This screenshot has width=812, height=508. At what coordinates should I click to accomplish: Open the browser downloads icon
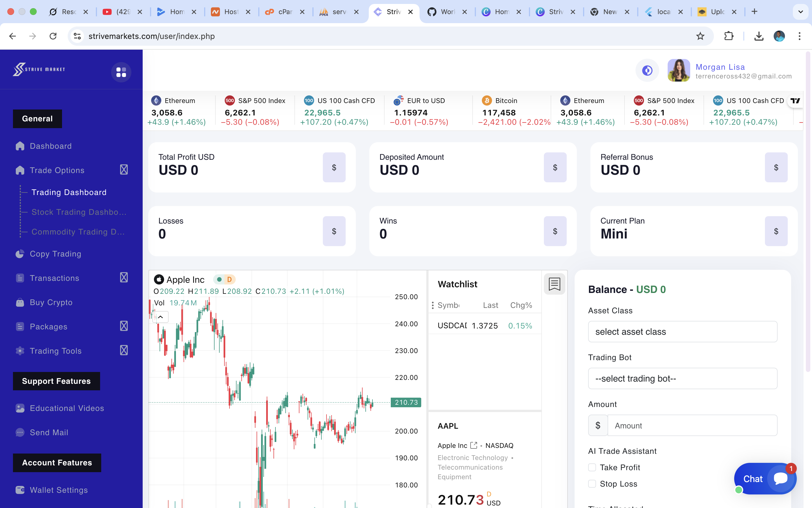pyautogui.click(x=759, y=36)
